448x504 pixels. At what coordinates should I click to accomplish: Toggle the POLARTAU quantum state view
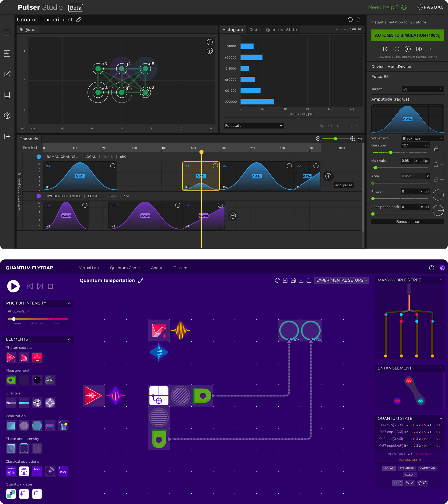pyautogui.click(x=407, y=468)
